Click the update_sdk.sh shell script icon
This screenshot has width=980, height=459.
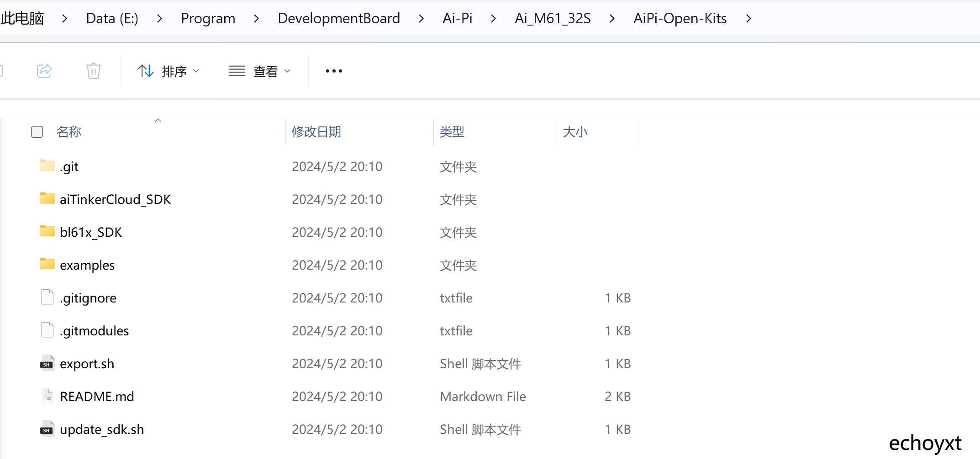coord(47,429)
